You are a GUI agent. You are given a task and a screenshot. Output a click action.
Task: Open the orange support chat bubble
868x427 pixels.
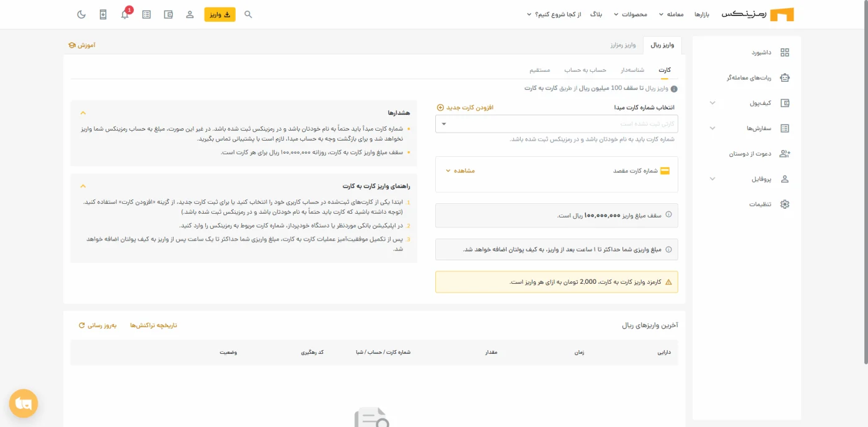click(x=24, y=403)
